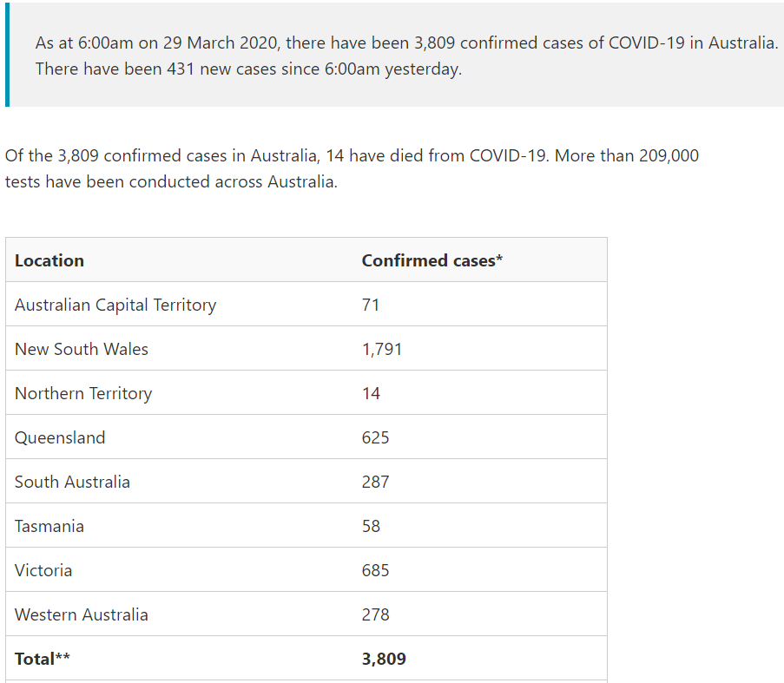
Task: Select the Tasmania row label
Action: click(49, 526)
